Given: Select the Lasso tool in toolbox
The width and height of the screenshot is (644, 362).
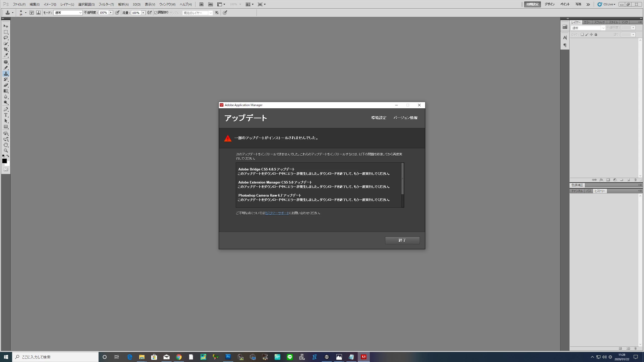Looking at the screenshot, I should click(6, 38).
